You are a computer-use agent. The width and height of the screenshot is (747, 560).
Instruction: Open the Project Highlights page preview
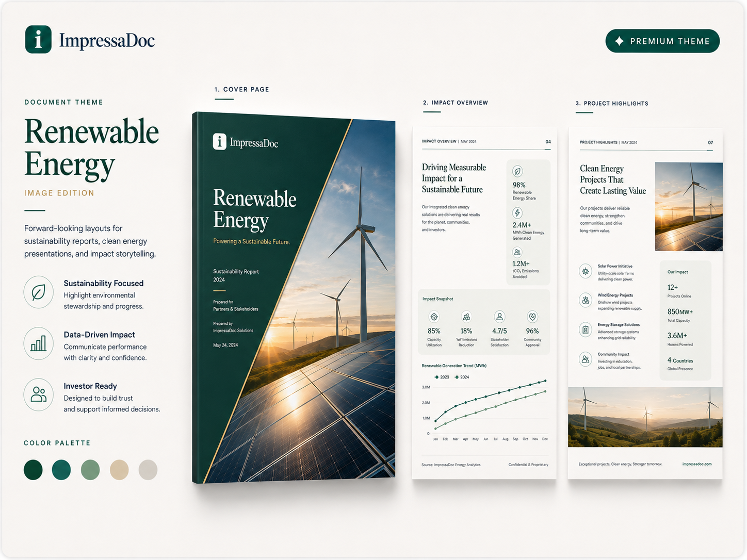[645, 304]
